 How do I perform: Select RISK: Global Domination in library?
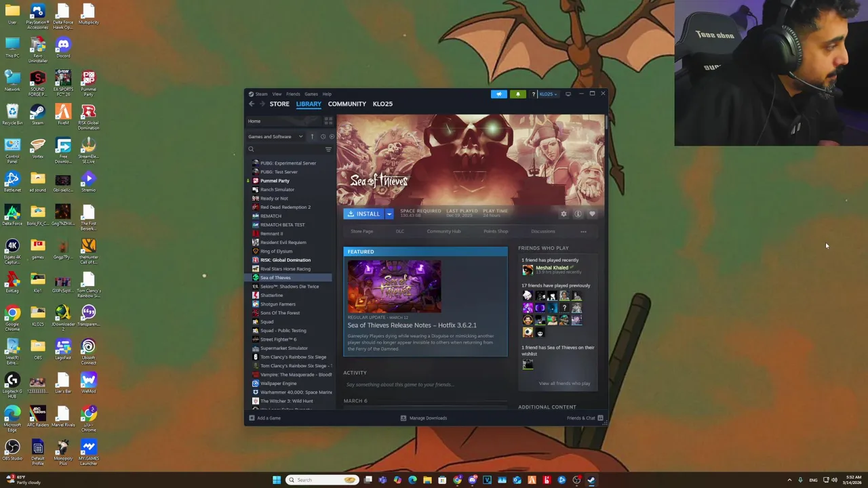tap(285, 260)
